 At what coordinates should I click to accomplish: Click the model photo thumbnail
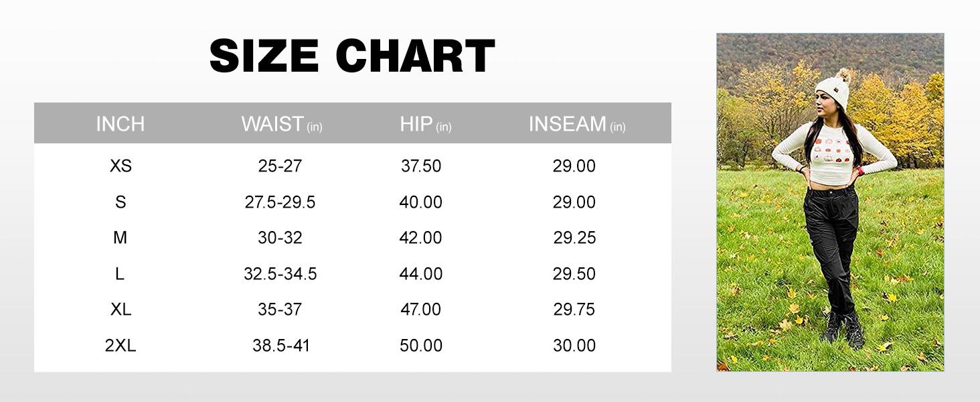click(830, 202)
